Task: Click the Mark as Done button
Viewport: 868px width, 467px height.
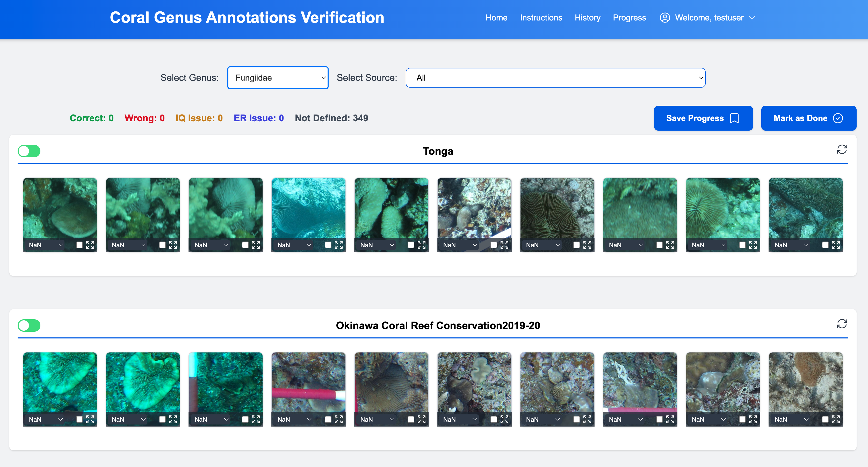Action: pyautogui.click(x=808, y=118)
